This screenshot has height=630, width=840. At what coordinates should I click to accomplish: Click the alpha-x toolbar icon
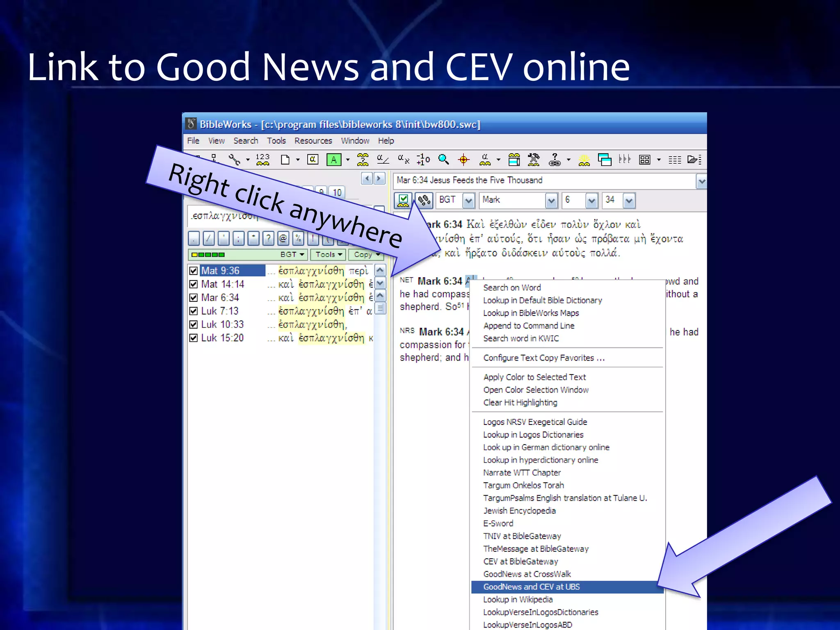point(404,159)
